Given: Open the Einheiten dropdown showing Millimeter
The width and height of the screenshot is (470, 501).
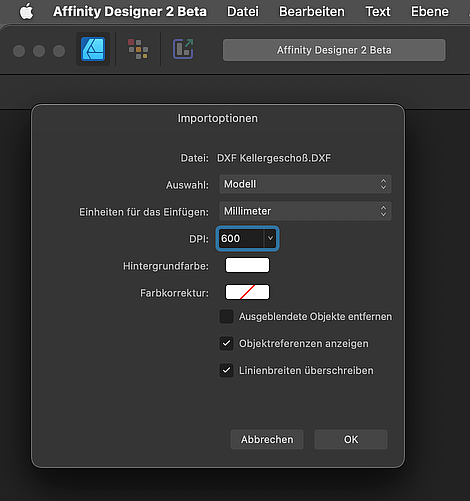Looking at the screenshot, I should (x=305, y=211).
